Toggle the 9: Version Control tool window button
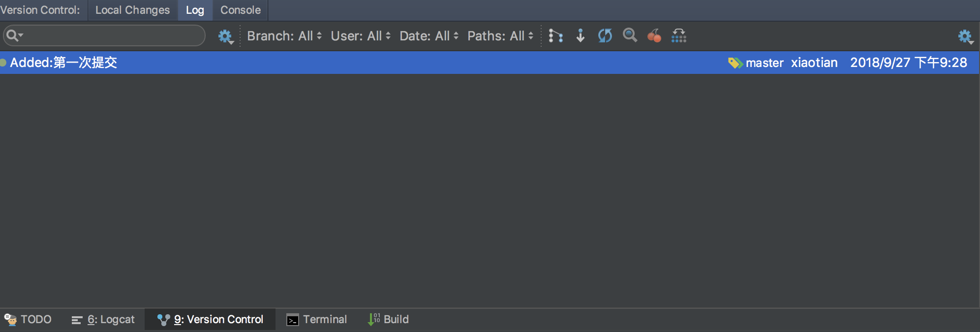The image size is (980, 332). (x=211, y=320)
